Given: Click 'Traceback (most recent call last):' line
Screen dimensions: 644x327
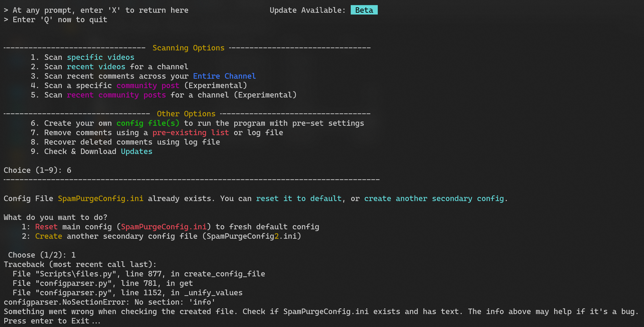Looking at the screenshot, I should tap(80, 265).
